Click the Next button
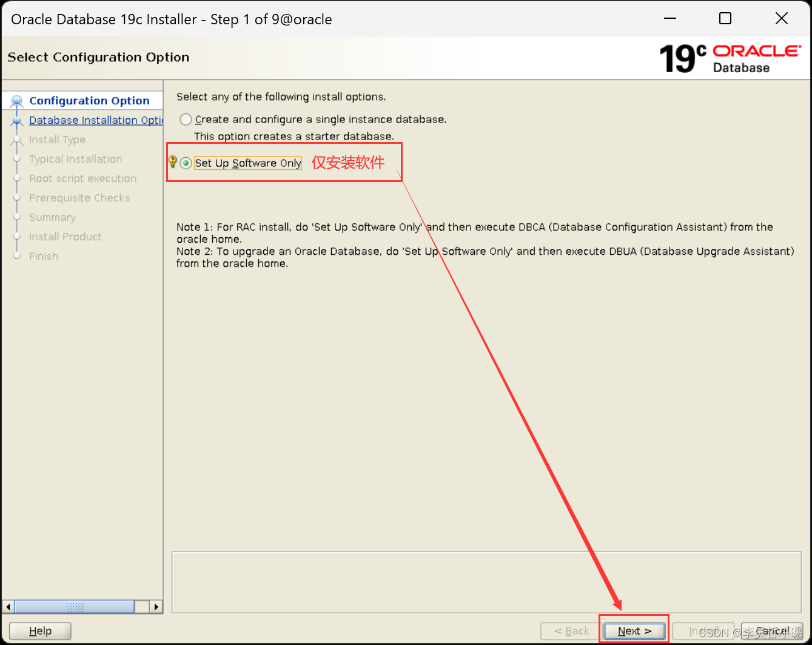Screen dimensions: 812x645 pyautogui.click(x=634, y=631)
